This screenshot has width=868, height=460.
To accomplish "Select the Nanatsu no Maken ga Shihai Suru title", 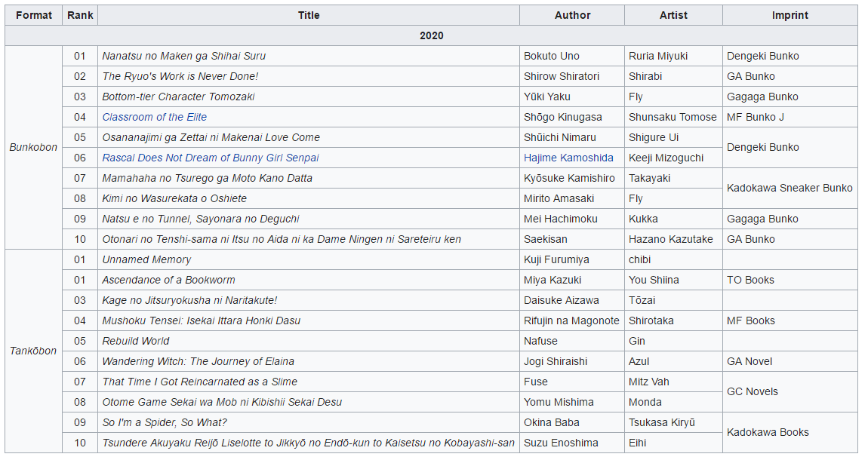I will click(183, 57).
